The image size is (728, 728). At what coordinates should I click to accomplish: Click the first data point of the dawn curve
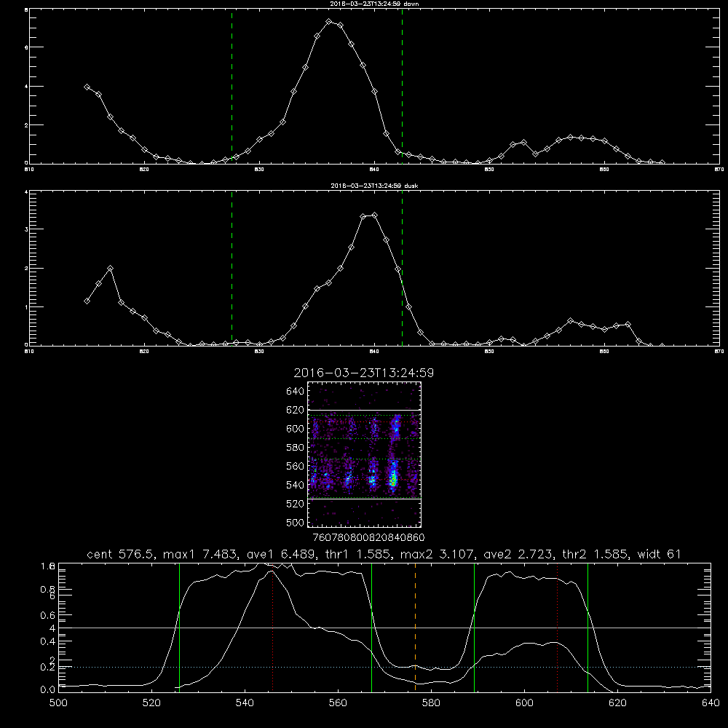coord(87,87)
